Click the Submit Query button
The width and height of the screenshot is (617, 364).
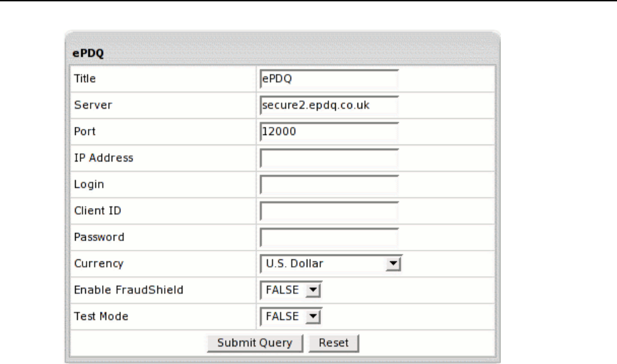click(x=255, y=343)
